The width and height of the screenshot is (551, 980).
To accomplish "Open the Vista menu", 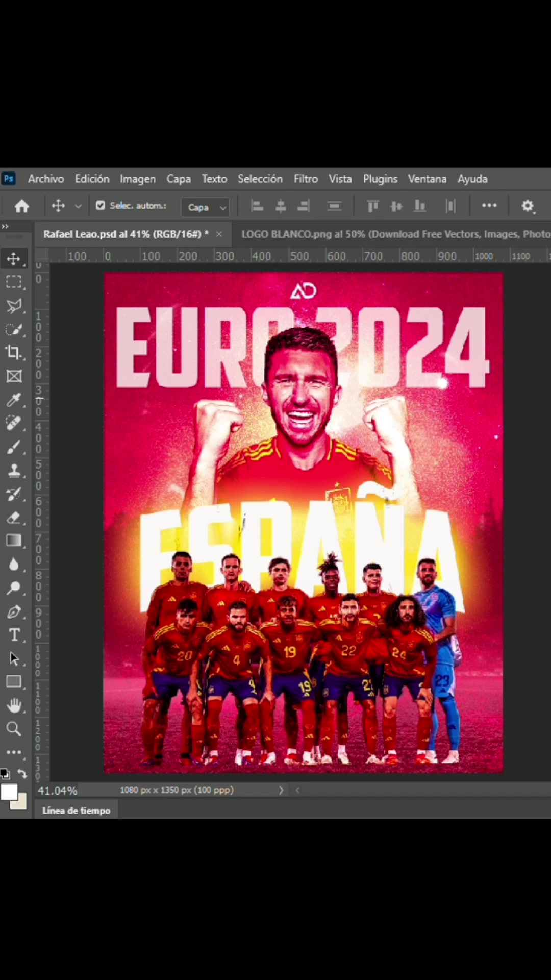I will coord(340,179).
